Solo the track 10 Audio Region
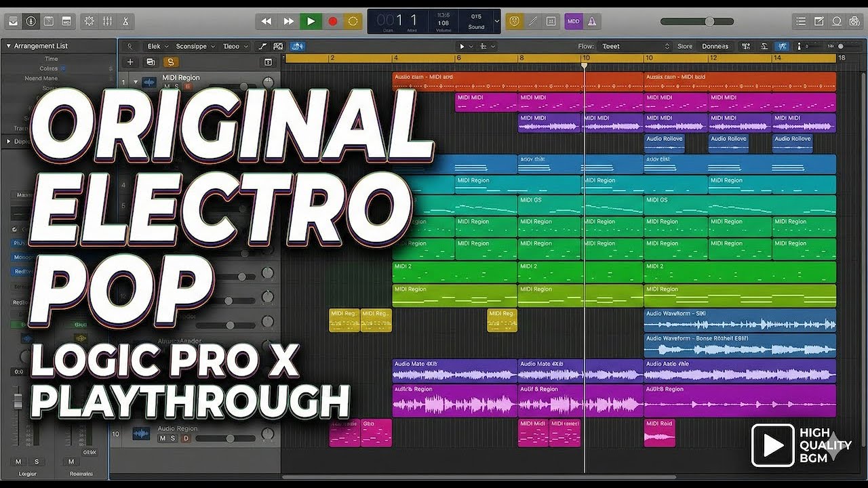 point(173,439)
